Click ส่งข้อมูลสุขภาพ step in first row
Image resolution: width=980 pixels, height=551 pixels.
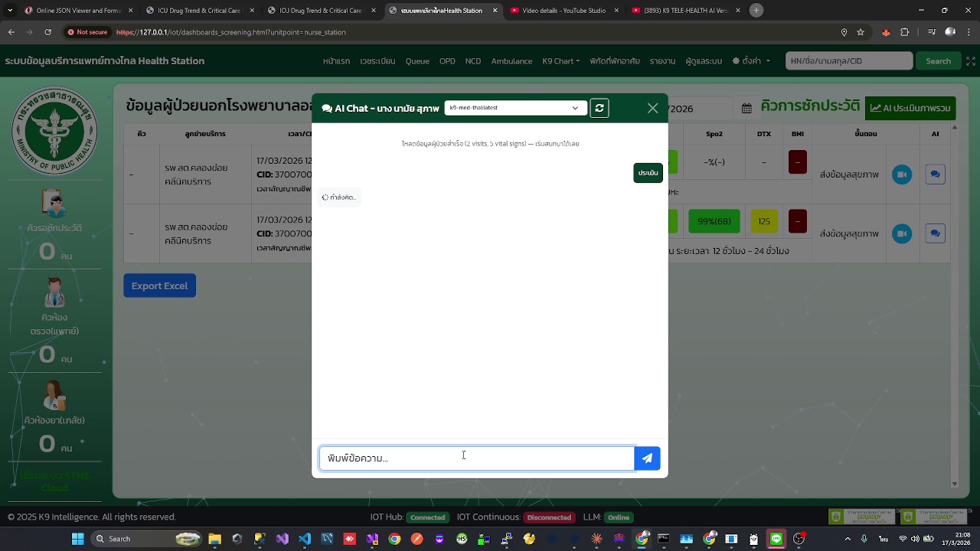pos(849,174)
